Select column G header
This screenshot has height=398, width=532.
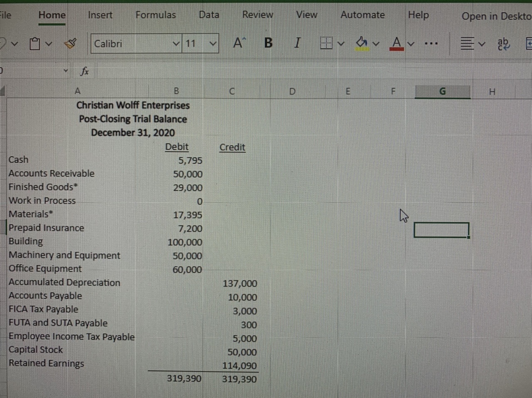click(442, 91)
